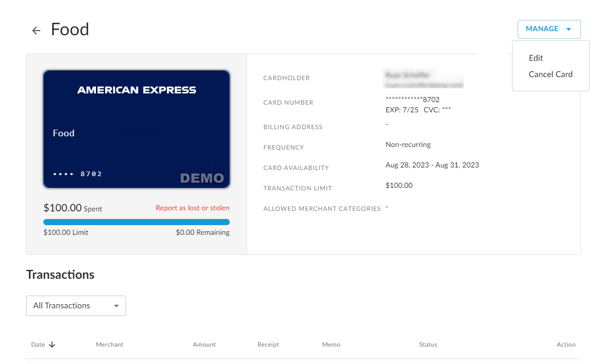Click the EXP: 7/25 expiry text
Screen dimensions: 609x364
point(402,110)
